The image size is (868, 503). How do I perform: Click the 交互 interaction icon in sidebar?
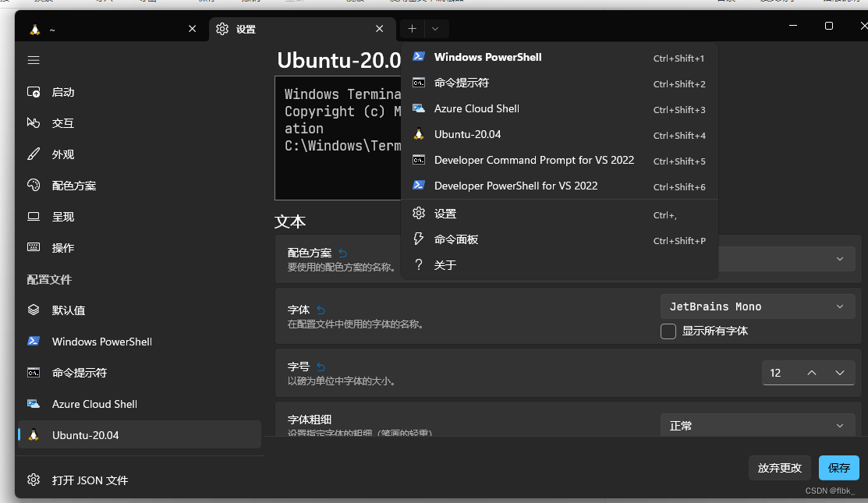pyautogui.click(x=34, y=123)
